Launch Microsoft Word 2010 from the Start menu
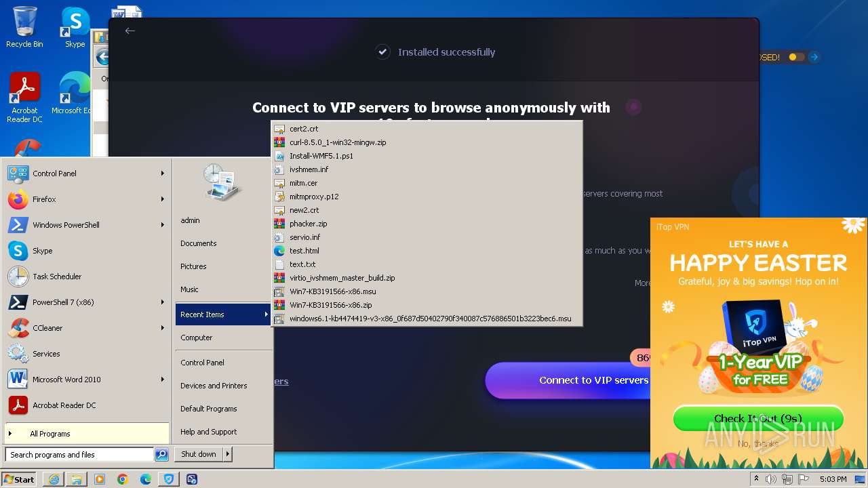The image size is (868, 488). (86, 380)
